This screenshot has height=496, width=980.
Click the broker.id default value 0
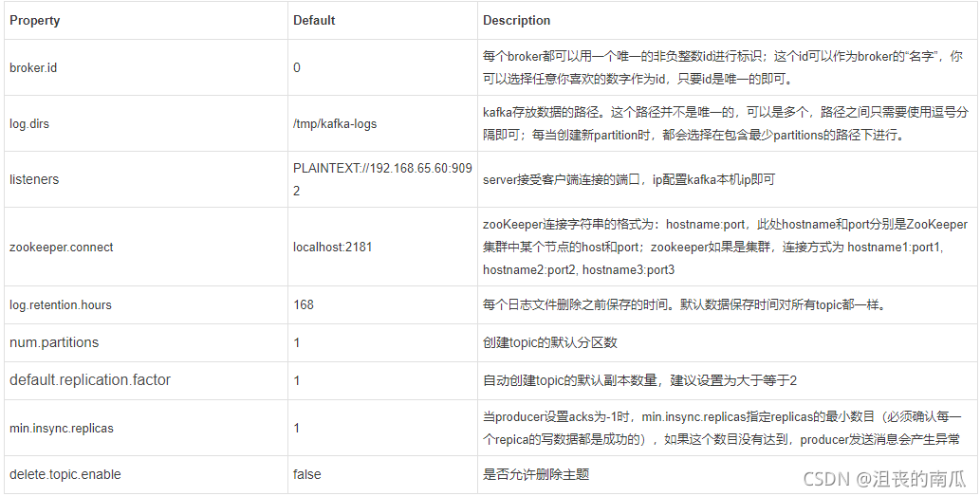click(297, 67)
